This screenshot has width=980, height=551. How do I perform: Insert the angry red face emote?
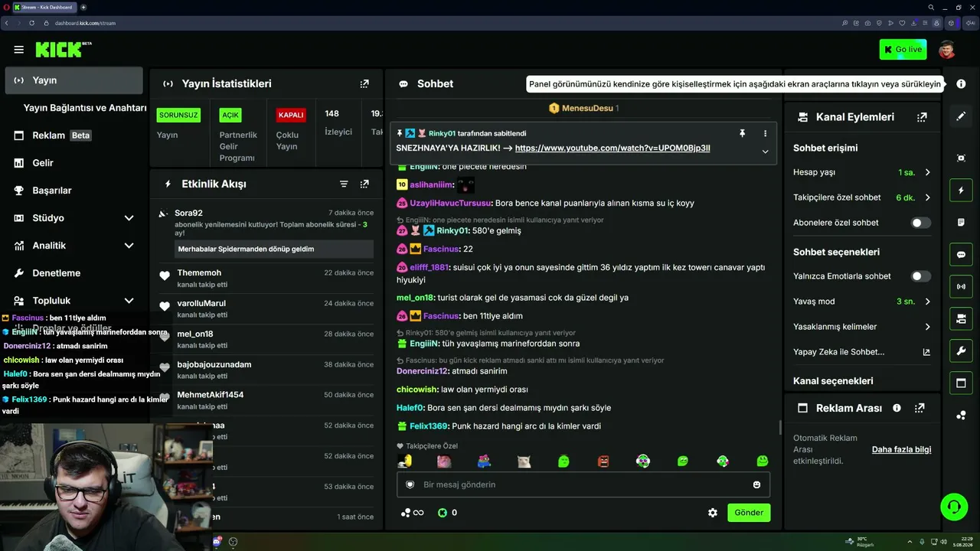click(603, 461)
